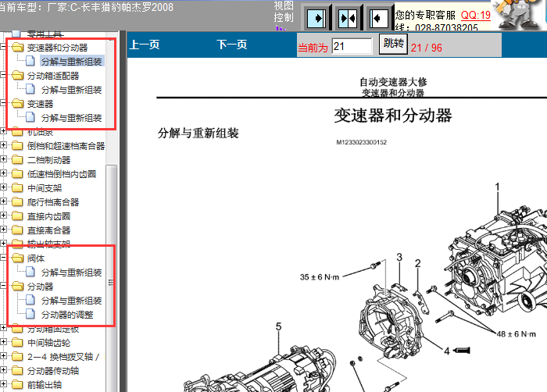Viewport: 547px width, 392px height.
Task: Click the 变速器和分动器 page heading
Action: [x=393, y=115]
